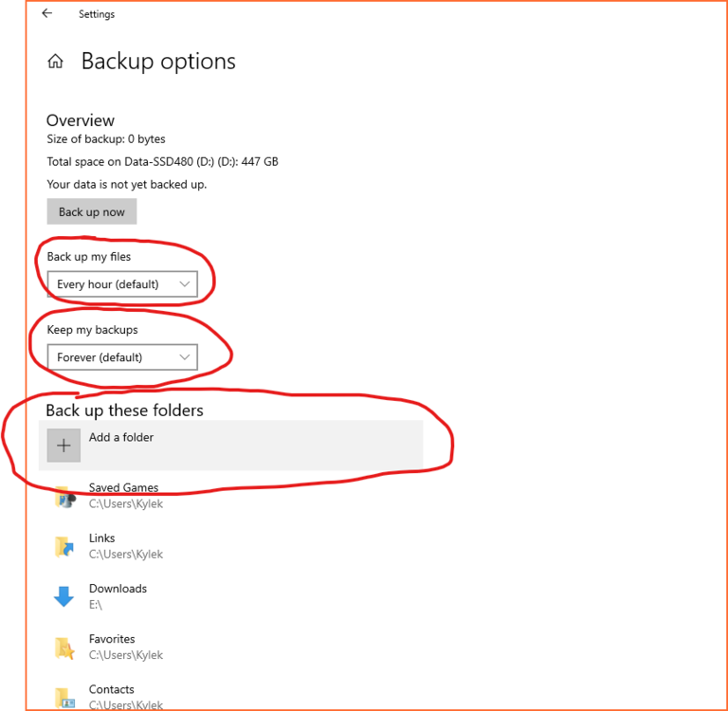Click the 'Total space on Data-SSD480' line
This screenshot has width=728, height=711.
pyautogui.click(x=162, y=161)
